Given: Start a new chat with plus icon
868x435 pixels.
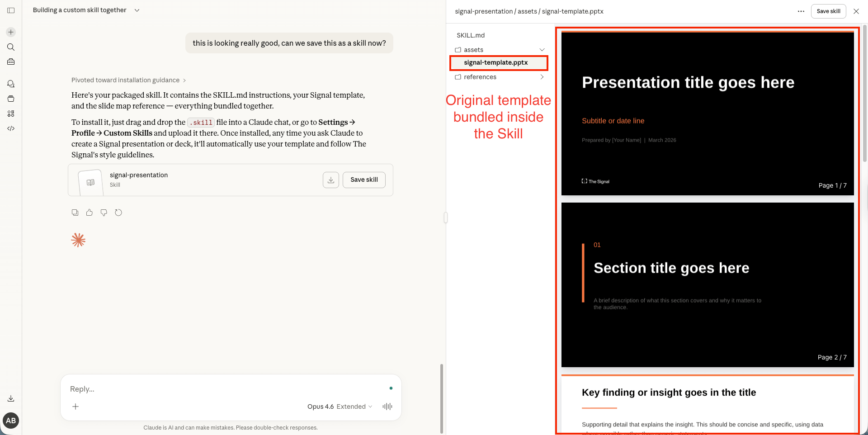Looking at the screenshot, I should (11, 32).
